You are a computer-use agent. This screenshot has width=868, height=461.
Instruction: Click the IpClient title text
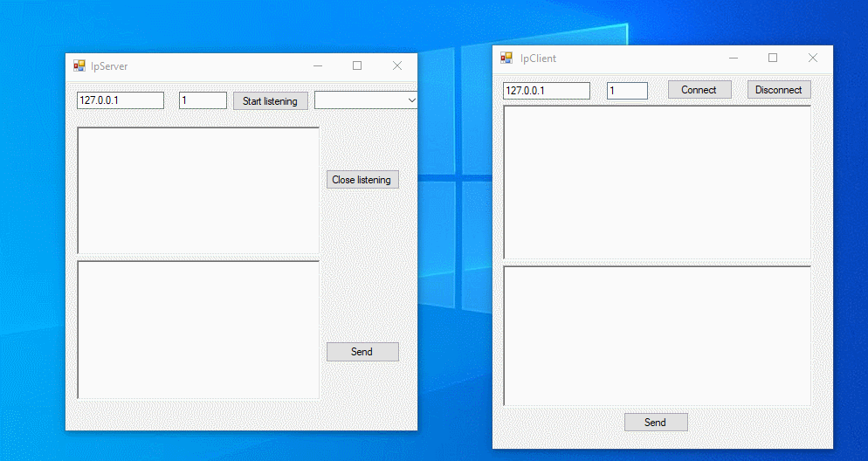coord(538,58)
